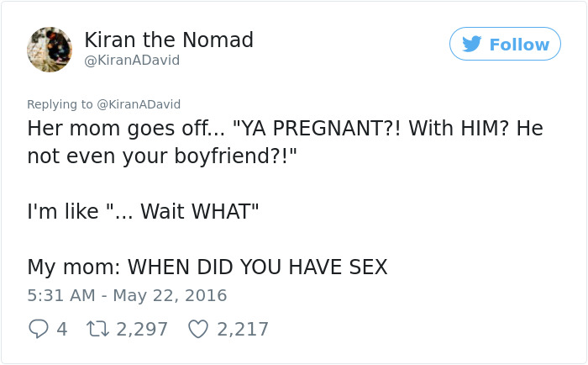This screenshot has width=588, height=365.
Task: Click the retweet arrows icon
Action: 97,329
